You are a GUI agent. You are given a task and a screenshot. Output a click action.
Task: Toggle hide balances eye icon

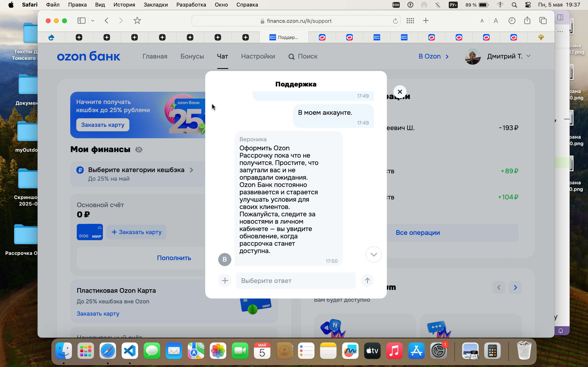(139, 149)
